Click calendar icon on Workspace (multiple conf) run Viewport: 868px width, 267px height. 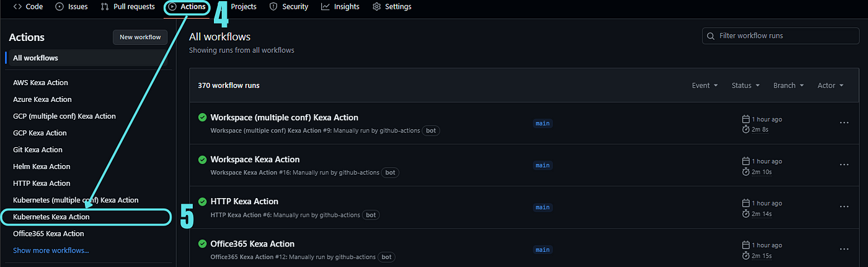746,119
